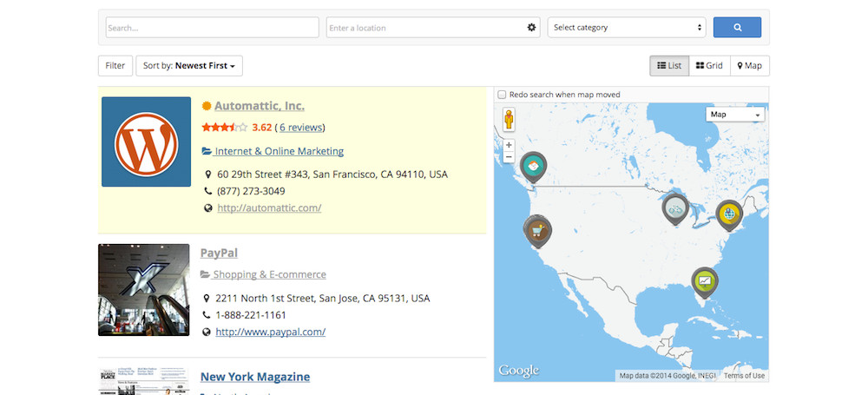Screen dimensions: 868x395
Task: Open the Select category dropdown
Action: click(627, 28)
